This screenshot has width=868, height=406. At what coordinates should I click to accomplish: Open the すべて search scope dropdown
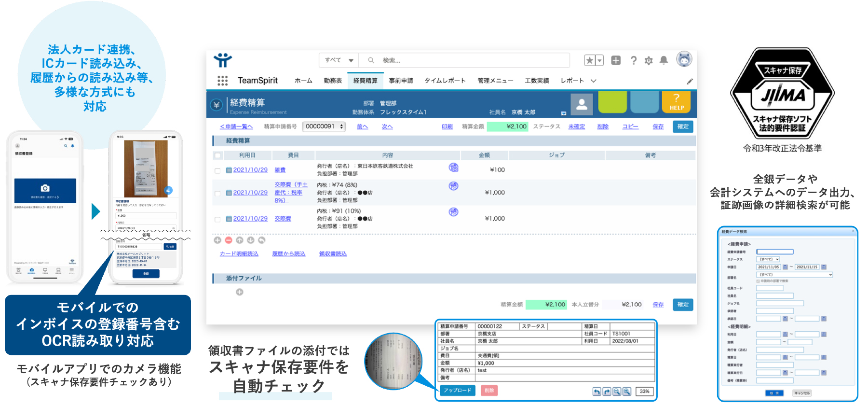pyautogui.click(x=339, y=60)
